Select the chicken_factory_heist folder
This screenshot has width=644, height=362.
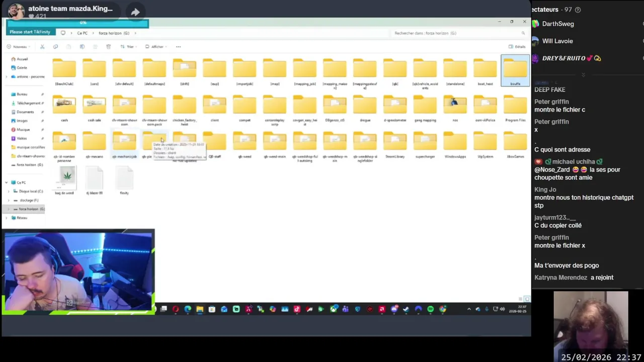(185, 111)
